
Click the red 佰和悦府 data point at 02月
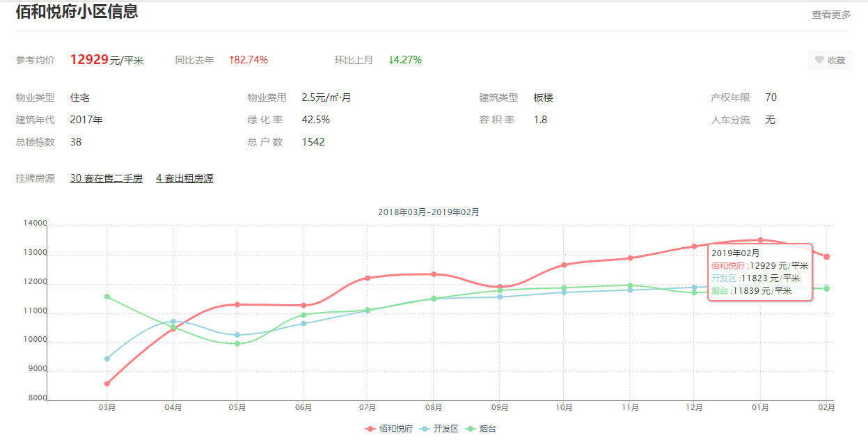[826, 256]
